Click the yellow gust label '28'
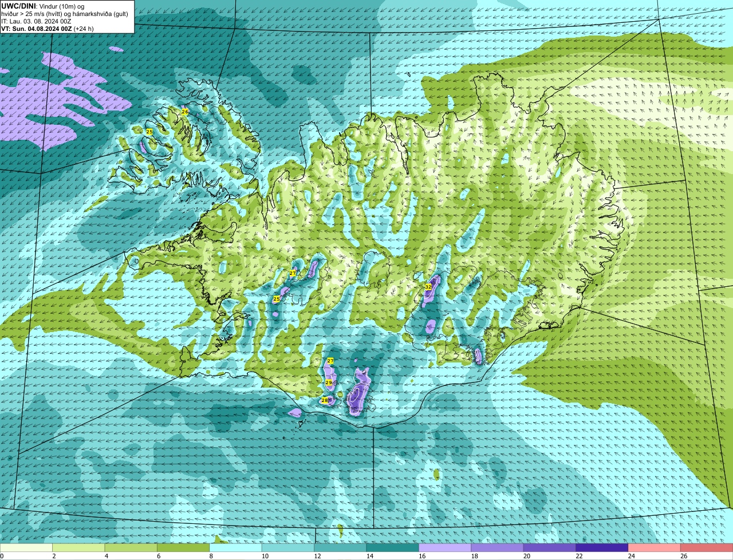Image resolution: width=733 pixels, height=560 pixels. pyautogui.click(x=324, y=400)
